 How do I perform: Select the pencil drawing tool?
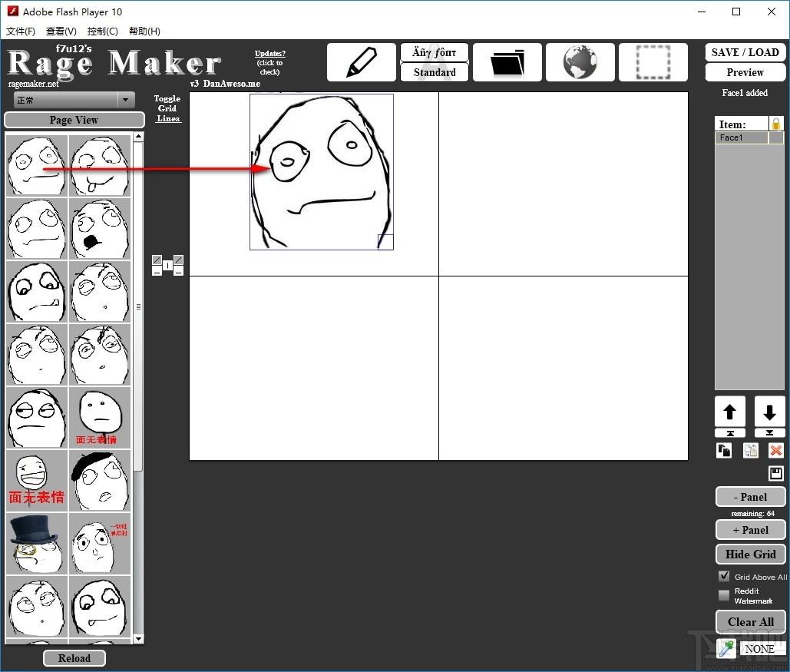click(x=362, y=62)
